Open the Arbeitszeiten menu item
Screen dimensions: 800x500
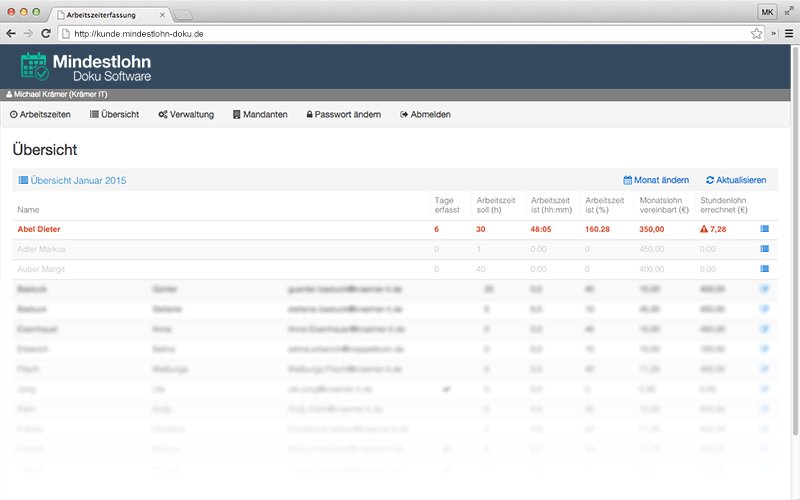(x=40, y=114)
